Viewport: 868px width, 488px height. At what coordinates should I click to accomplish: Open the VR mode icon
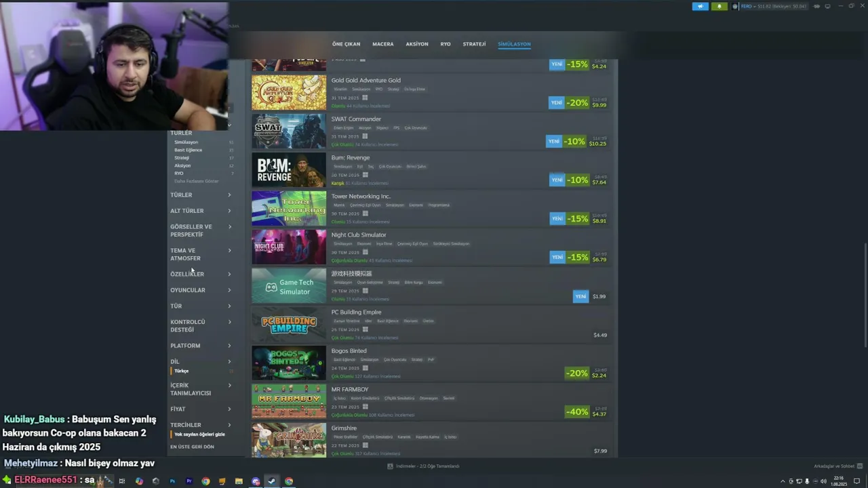[x=816, y=6]
